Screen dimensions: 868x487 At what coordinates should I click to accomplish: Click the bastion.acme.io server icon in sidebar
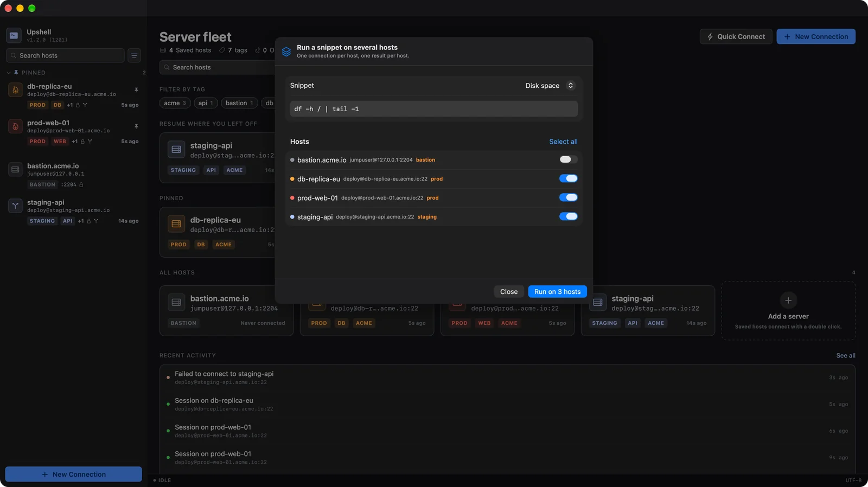coord(15,170)
